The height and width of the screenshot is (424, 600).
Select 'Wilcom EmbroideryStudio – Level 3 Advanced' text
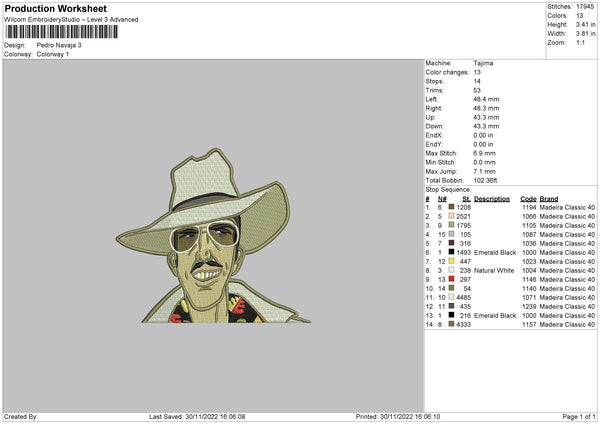tap(71, 20)
